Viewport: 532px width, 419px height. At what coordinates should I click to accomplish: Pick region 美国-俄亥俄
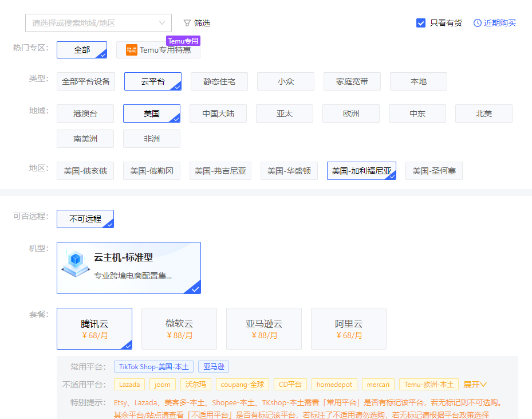[85, 171]
